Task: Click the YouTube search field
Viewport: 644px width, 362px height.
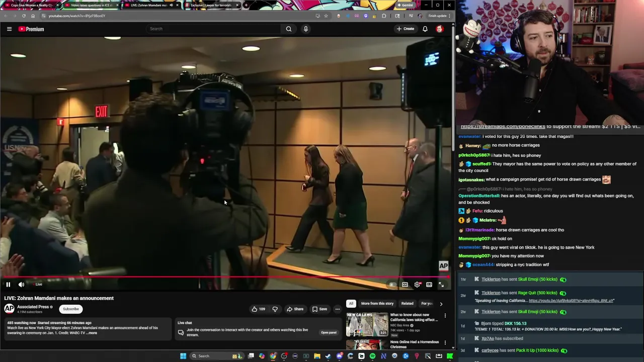Action: click(214, 29)
